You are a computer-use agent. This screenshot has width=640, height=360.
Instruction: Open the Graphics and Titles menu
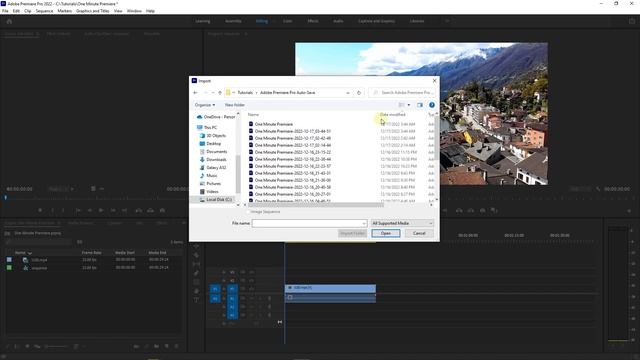pos(93,11)
